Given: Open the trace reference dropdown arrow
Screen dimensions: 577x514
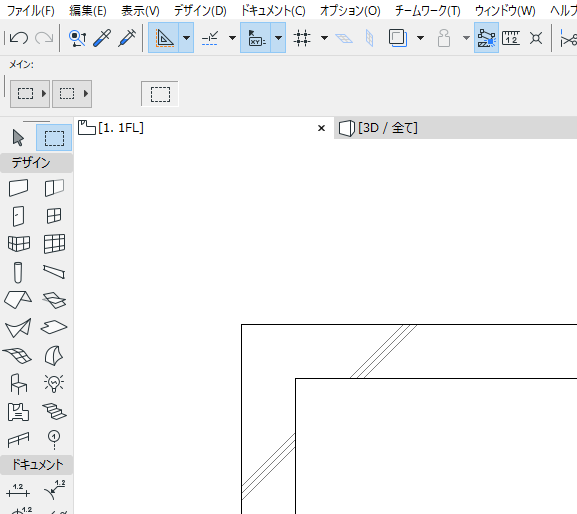Looking at the screenshot, I should coord(421,38).
